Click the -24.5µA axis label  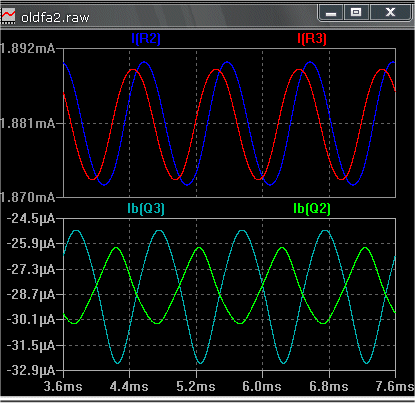(31, 219)
